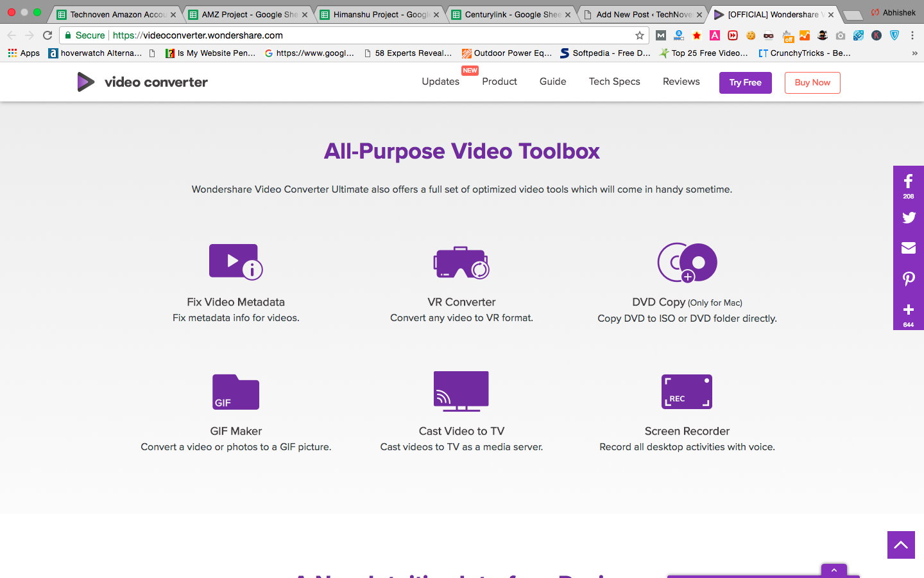Expand the purple chevron panel at bottom

(x=834, y=570)
